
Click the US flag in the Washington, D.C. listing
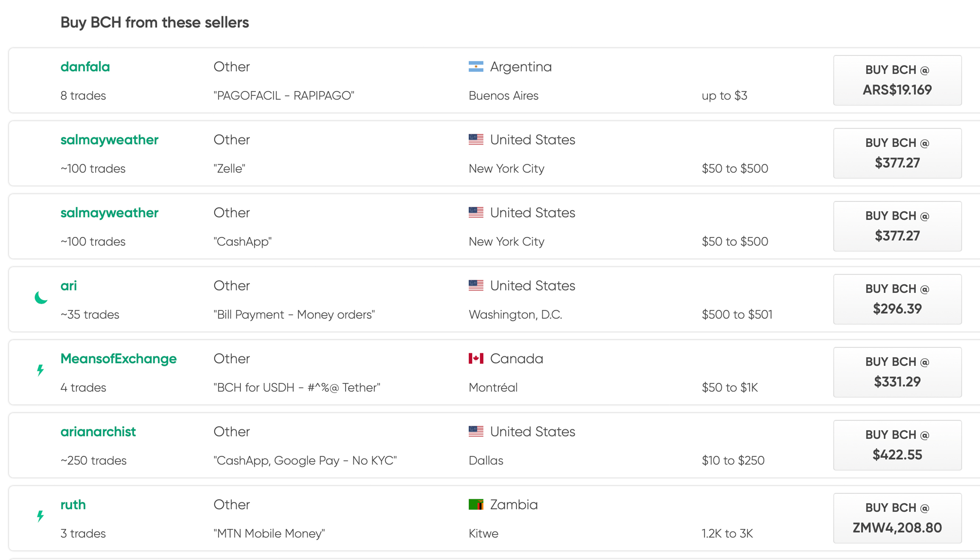click(476, 285)
